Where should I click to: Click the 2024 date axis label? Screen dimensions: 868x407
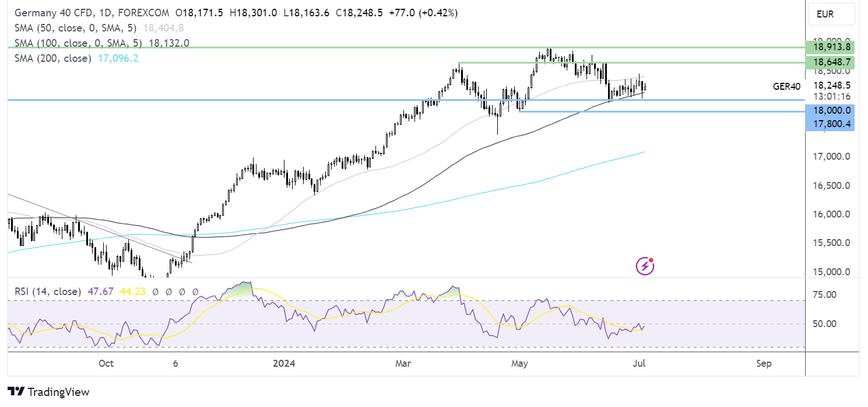click(284, 363)
